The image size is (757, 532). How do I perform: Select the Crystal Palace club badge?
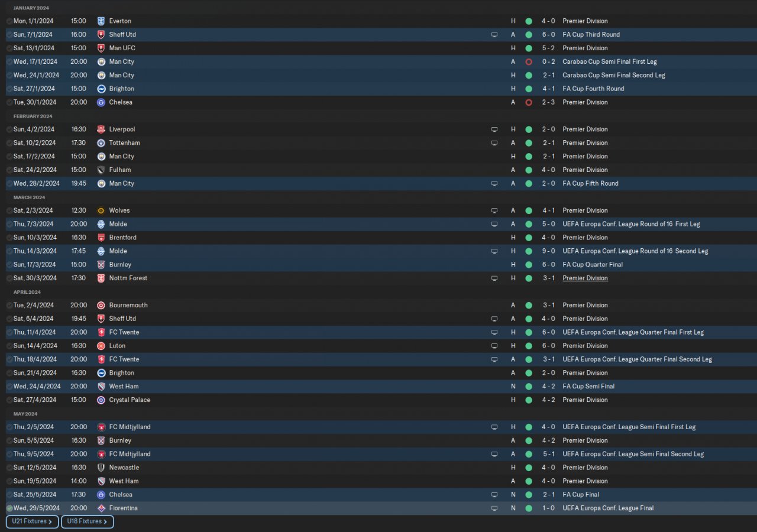click(101, 400)
